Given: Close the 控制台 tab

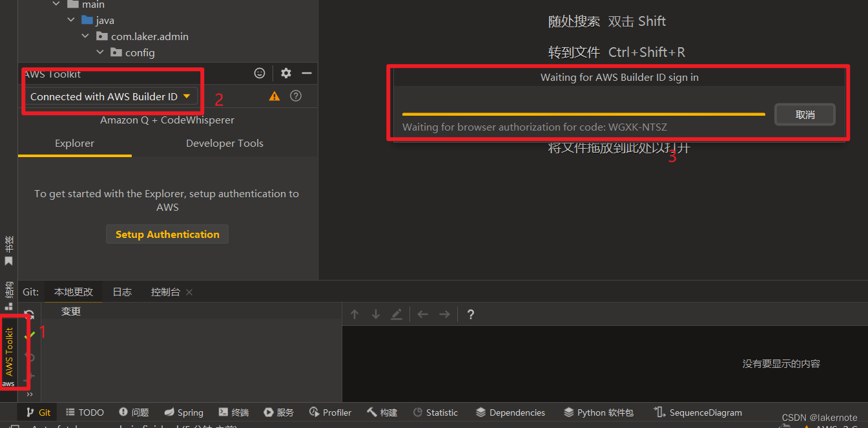Looking at the screenshot, I should click(189, 293).
